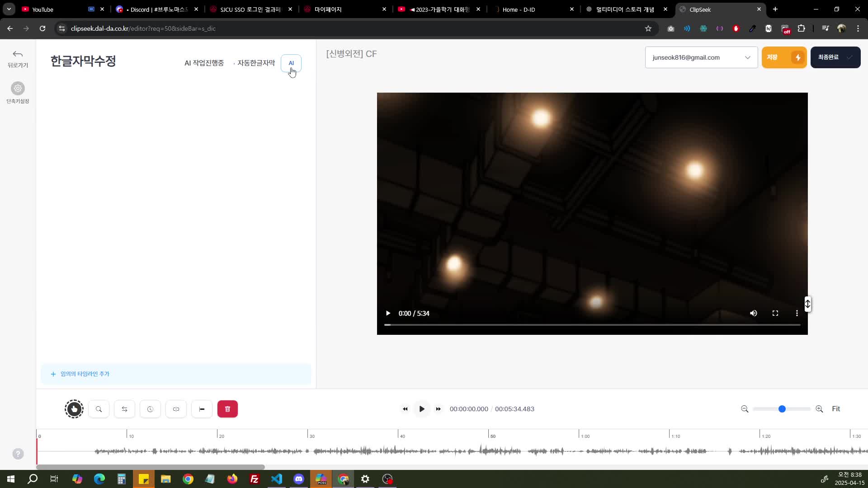The height and width of the screenshot is (488, 868).
Task: Click the orange 저장 save button
Action: click(x=784, y=57)
